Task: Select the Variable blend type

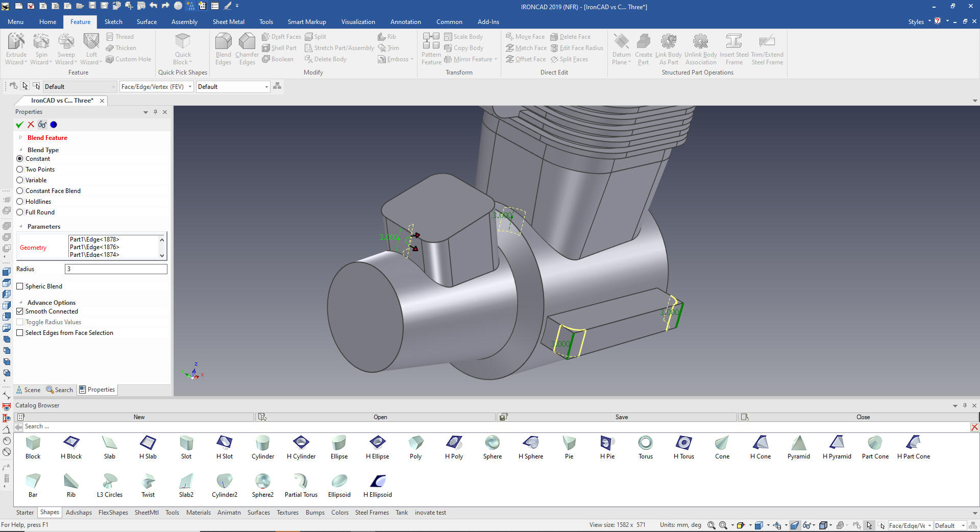Action: 20,180
